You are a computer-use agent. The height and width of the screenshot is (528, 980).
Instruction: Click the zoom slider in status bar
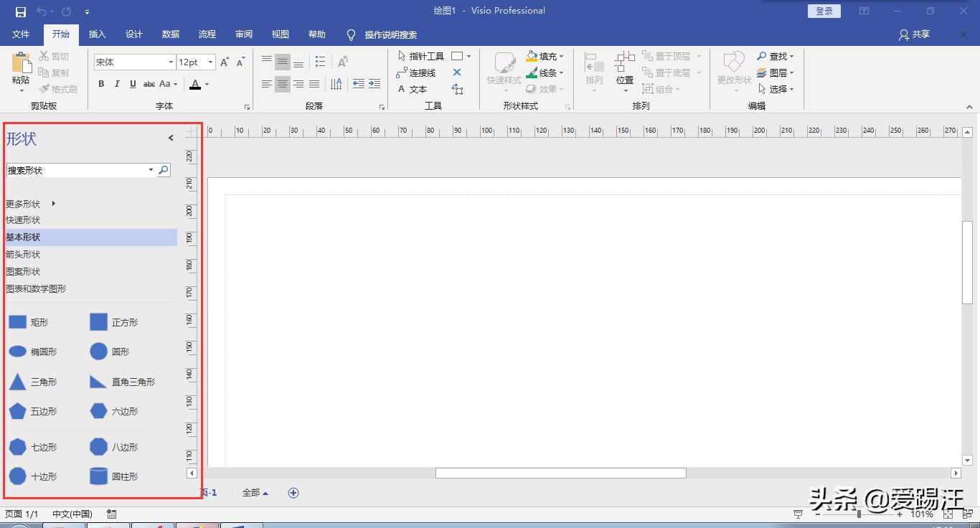pos(859,514)
